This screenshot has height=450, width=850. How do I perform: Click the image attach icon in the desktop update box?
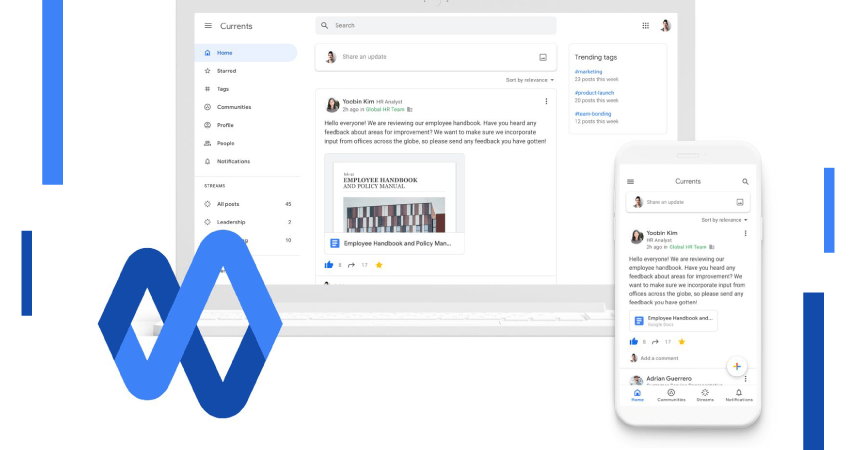(x=543, y=57)
